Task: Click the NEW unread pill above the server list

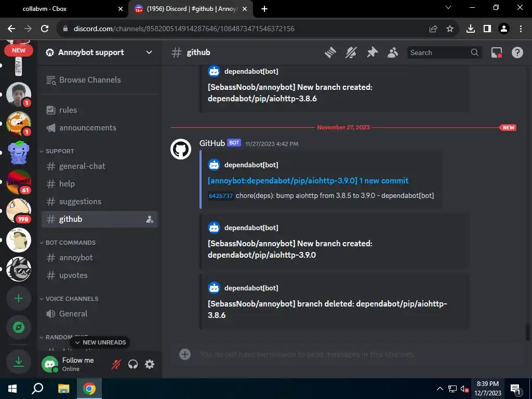Action: tap(19, 50)
